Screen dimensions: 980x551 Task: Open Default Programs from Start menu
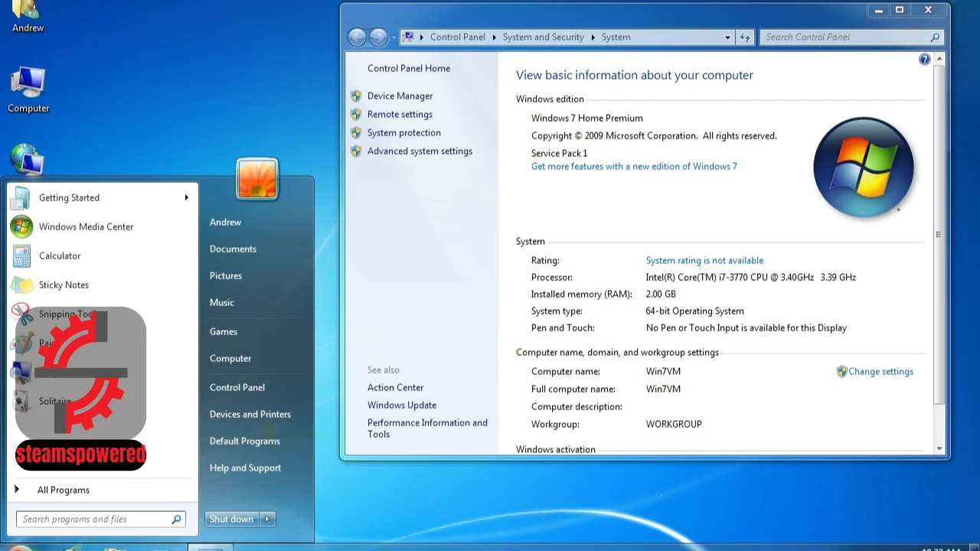tap(245, 441)
